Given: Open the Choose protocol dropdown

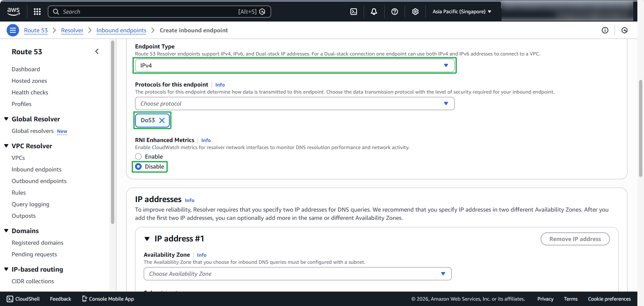Looking at the screenshot, I should click(295, 104).
